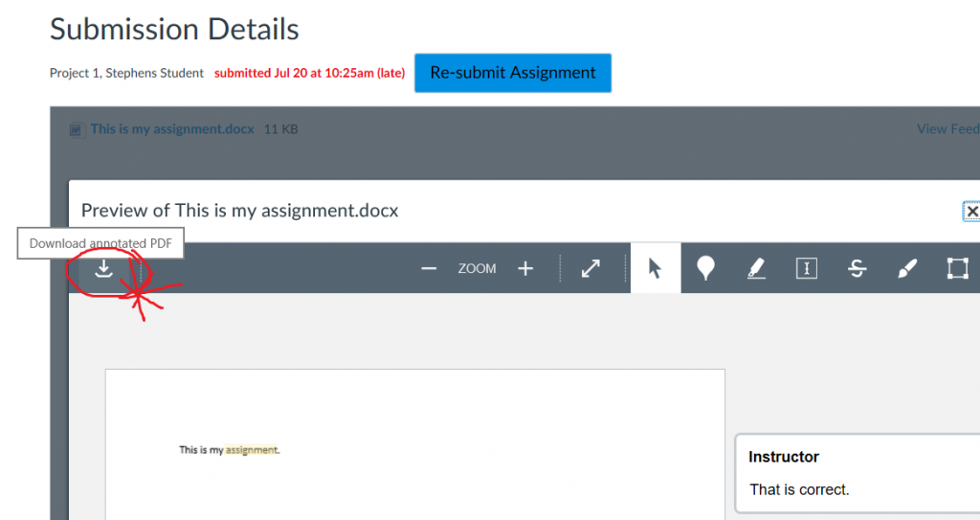The height and width of the screenshot is (520, 980).
Task: Select the free draw brush tool
Action: click(x=907, y=269)
